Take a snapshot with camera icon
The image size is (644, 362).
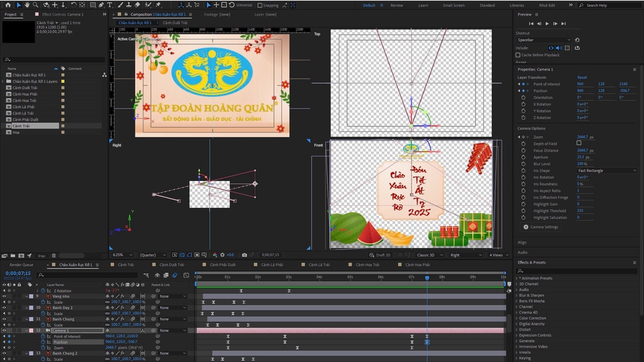[x=244, y=255]
